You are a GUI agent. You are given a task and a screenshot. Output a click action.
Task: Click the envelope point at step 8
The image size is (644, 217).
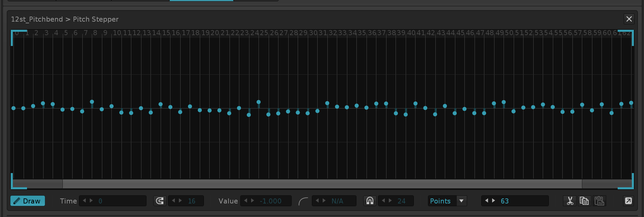(x=92, y=102)
